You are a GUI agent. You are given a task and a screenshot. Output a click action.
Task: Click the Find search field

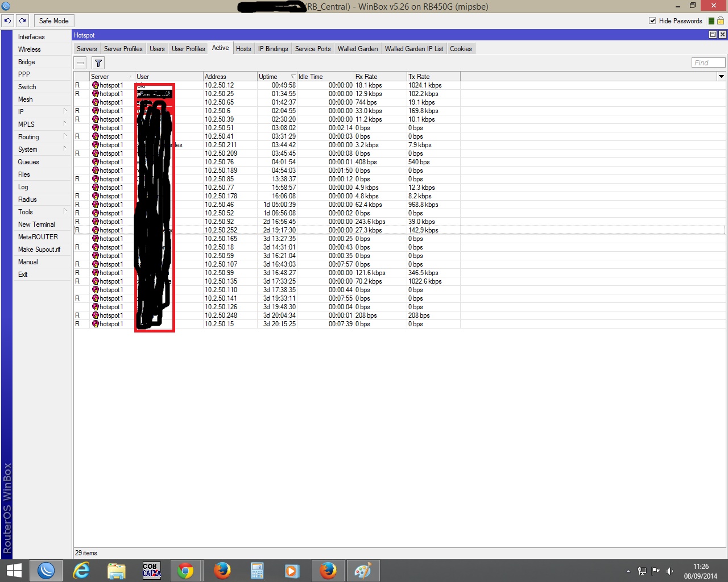click(x=709, y=63)
